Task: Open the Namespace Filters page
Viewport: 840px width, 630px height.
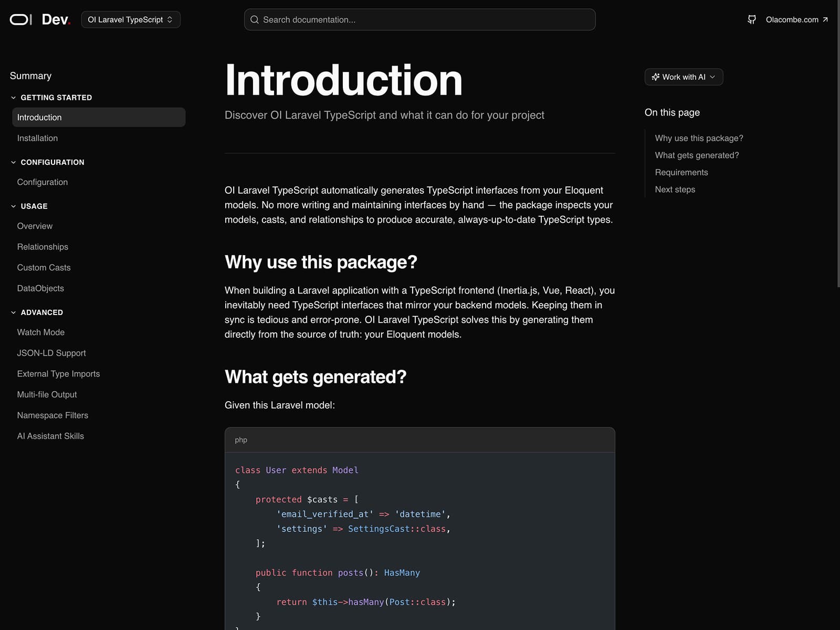Action: pyautogui.click(x=52, y=415)
